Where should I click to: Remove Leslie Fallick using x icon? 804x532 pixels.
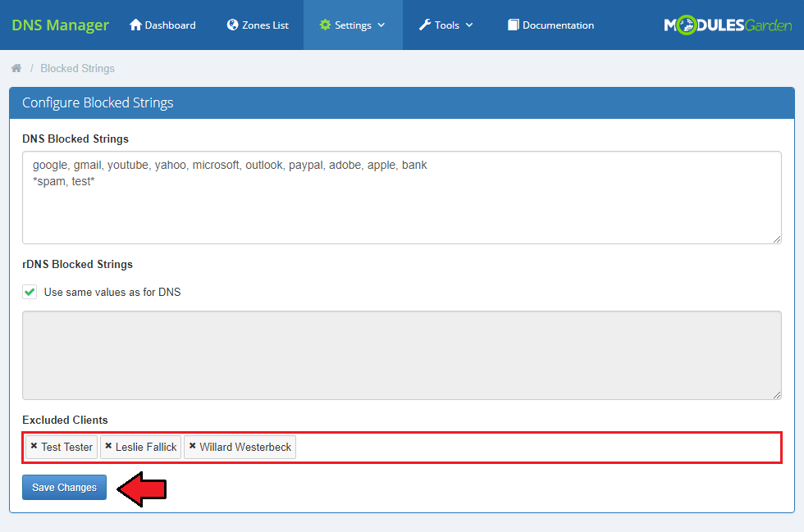click(x=108, y=446)
